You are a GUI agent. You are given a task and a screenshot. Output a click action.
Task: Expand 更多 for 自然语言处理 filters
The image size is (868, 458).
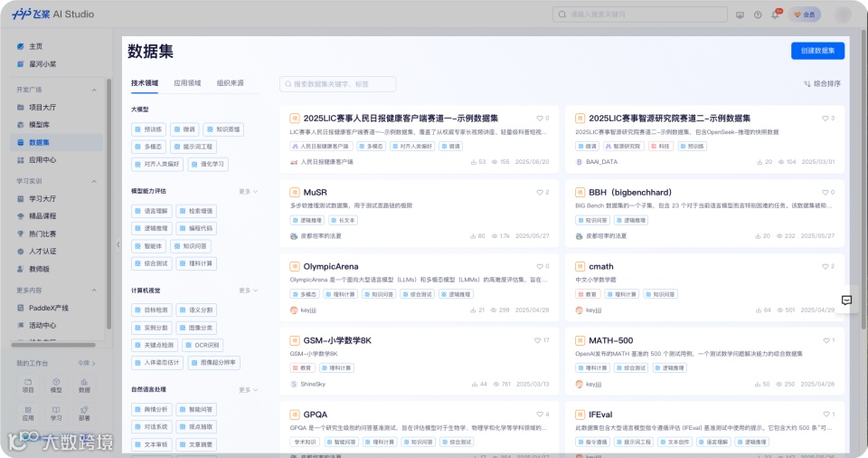point(249,390)
